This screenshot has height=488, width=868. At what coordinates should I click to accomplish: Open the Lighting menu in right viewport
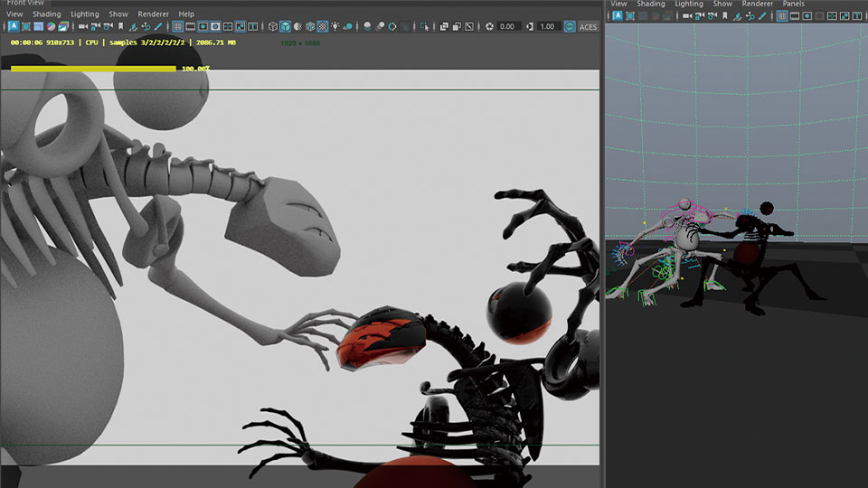pyautogui.click(x=688, y=4)
